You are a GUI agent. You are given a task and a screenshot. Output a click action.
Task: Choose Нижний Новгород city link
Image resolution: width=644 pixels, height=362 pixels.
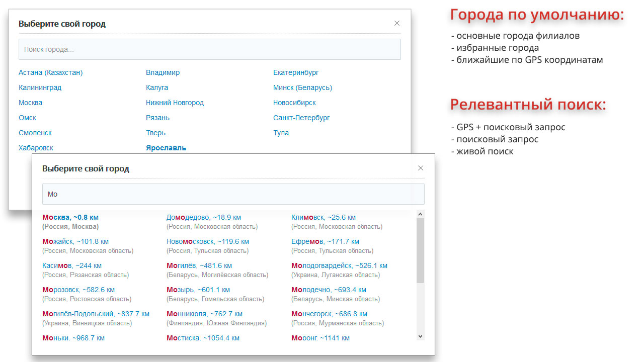[175, 103]
